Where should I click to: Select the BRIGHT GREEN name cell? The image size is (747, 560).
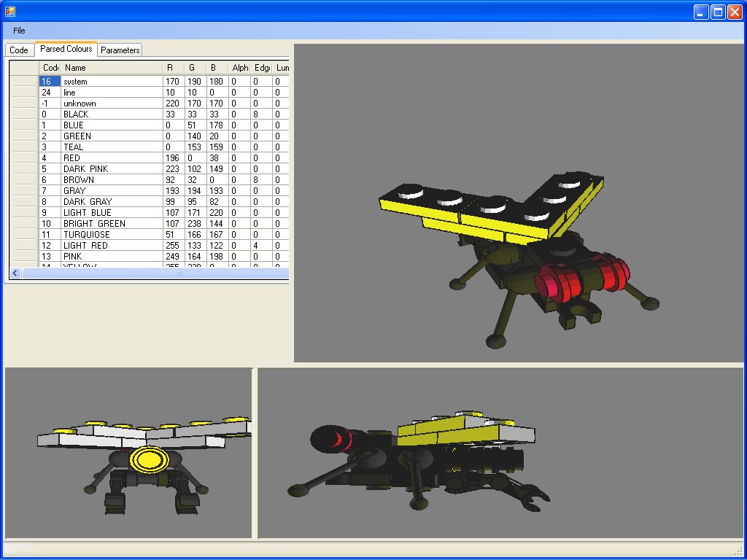[112, 224]
